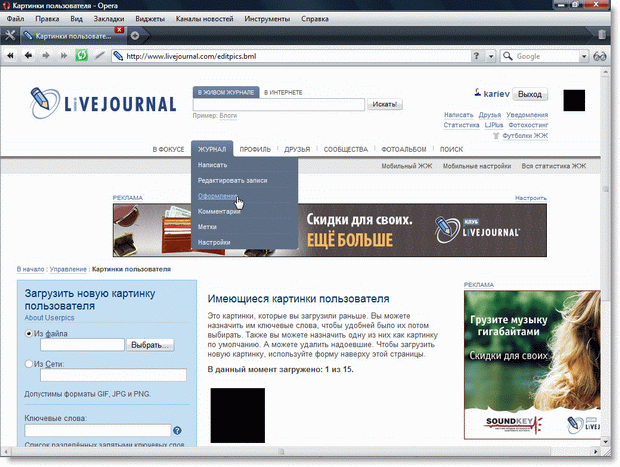Choose Метки in the dropdown
The width and height of the screenshot is (620, 467).
[207, 227]
